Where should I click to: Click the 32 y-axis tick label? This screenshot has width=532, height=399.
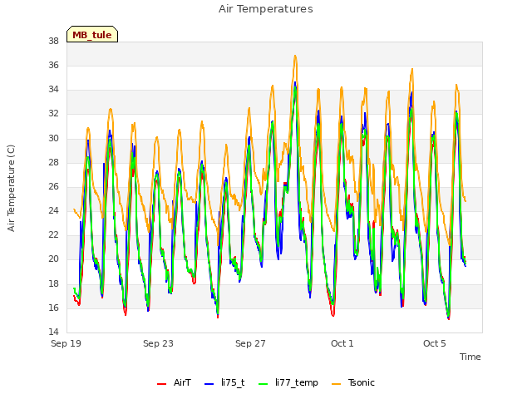click(53, 114)
